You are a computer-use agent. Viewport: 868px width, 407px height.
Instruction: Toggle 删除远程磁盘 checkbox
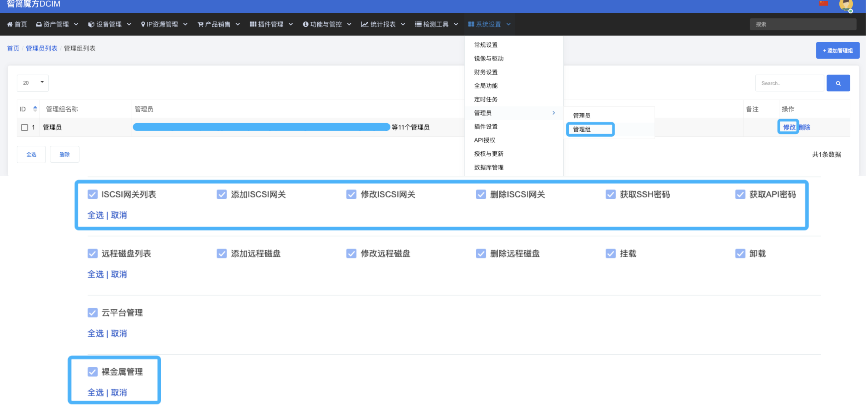click(x=482, y=254)
